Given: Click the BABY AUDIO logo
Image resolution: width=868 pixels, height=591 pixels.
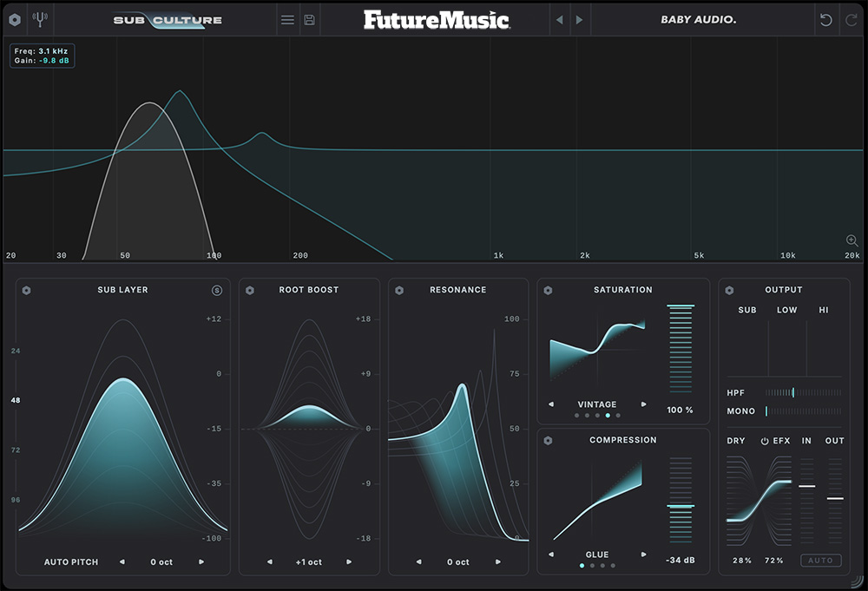Looking at the screenshot, I should 699,19.
